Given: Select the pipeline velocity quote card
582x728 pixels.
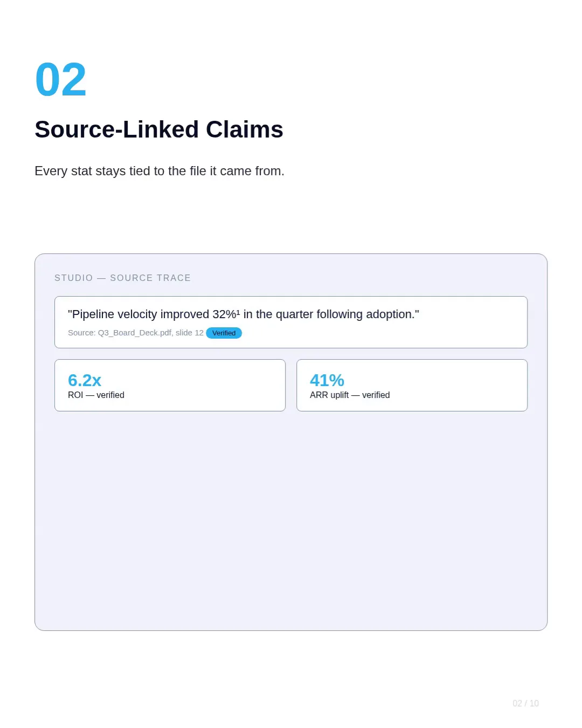Looking at the screenshot, I should tap(291, 322).
